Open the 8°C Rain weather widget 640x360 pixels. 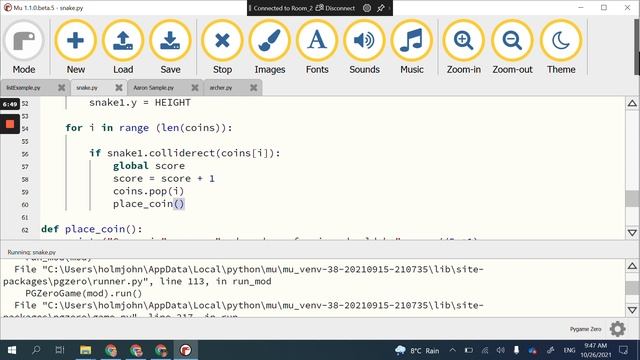[417, 351]
